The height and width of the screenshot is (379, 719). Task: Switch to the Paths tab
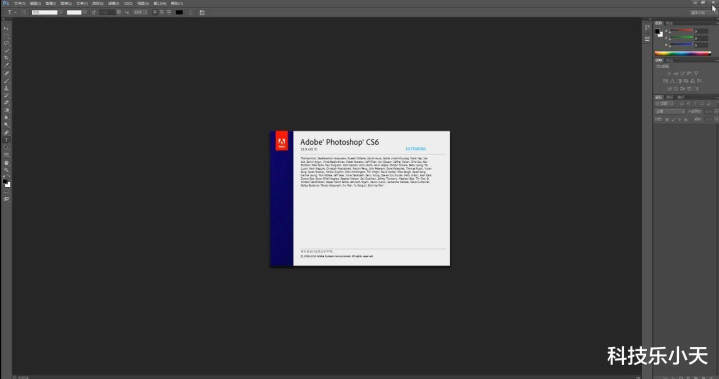pyautogui.click(x=681, y=98)
